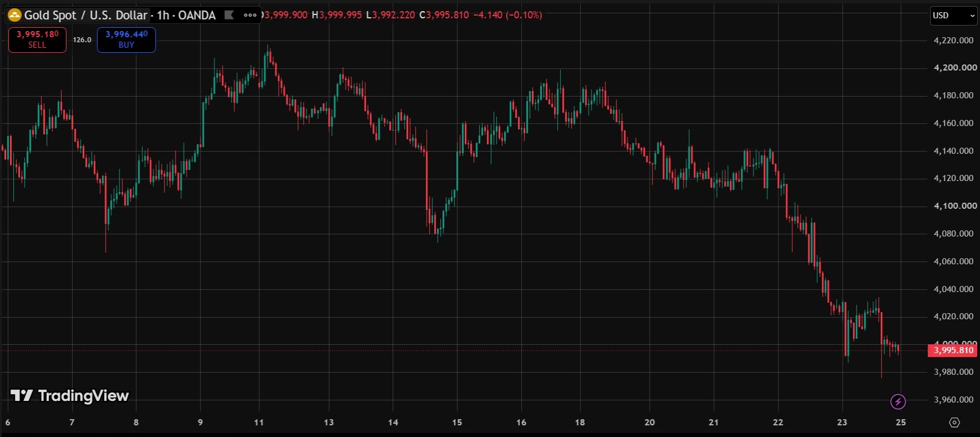Click the −4.140 (−0.10%) change value
This screenshot has width=980, height=437.
pyautogui.click(x=507, y=15)
